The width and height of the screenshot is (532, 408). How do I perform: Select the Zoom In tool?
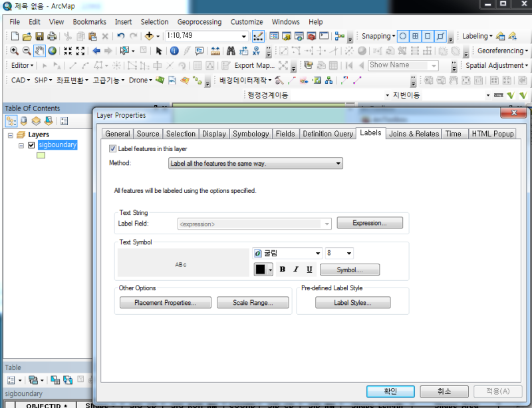click(x=14, y=51)
